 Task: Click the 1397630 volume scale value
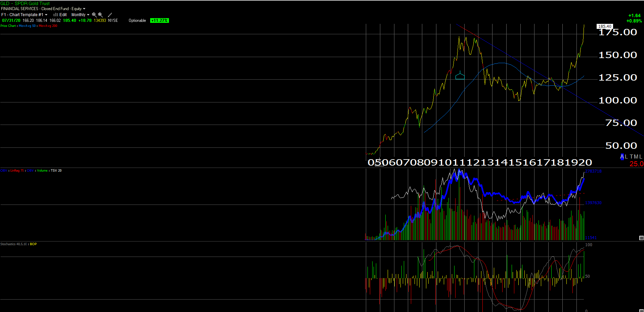coord(593,203)
